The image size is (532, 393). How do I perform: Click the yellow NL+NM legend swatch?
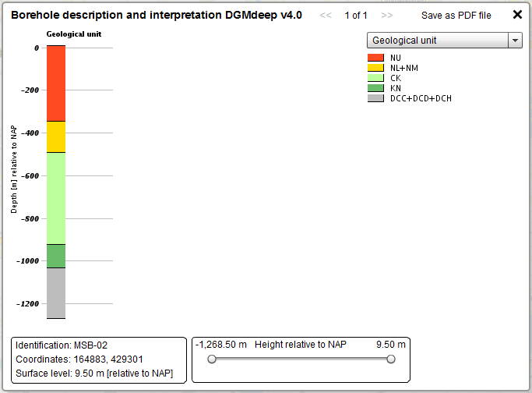click(376, 68)
